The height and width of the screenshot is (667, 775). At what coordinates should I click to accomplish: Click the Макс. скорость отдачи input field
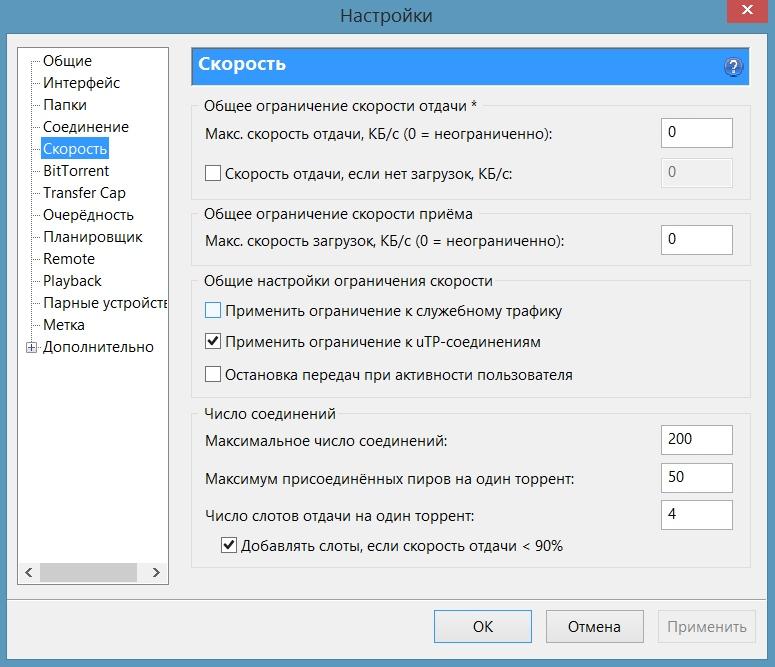[x=696, y=133]
